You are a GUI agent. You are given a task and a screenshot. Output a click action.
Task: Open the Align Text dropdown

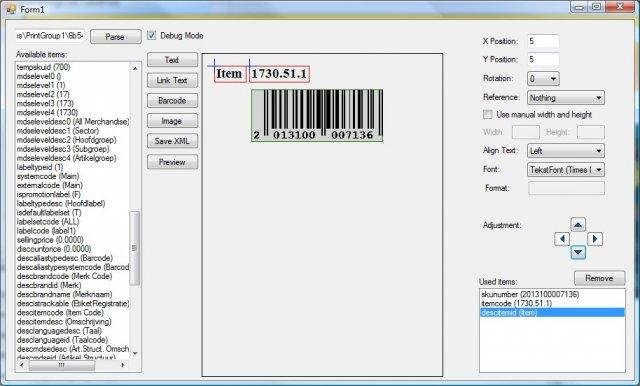click(x=566, y=151)
